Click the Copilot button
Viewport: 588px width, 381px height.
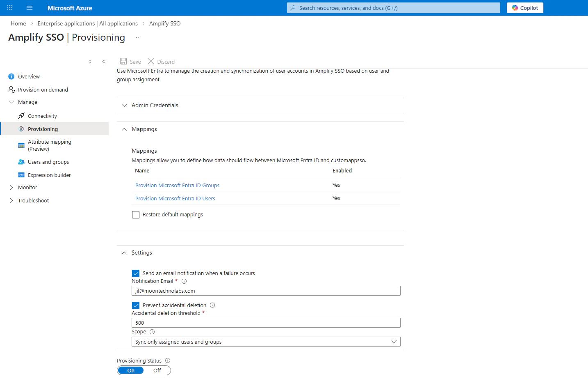(525, 8)
